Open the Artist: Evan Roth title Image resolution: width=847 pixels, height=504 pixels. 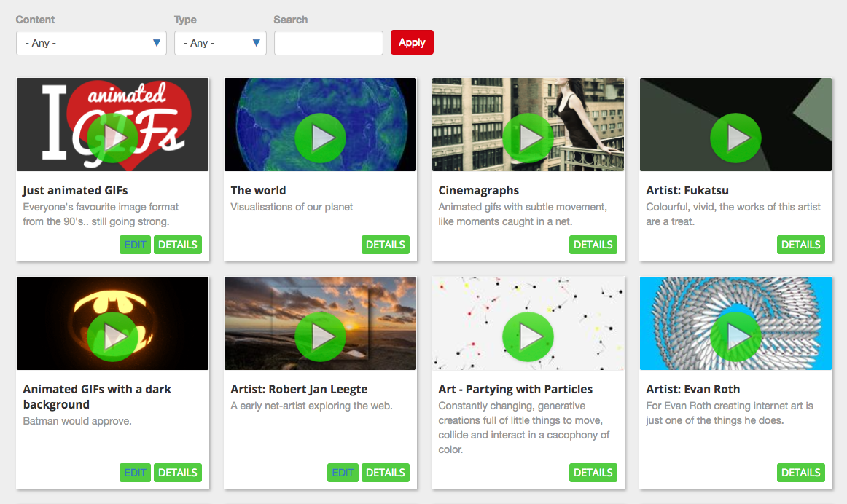[693, 389]
